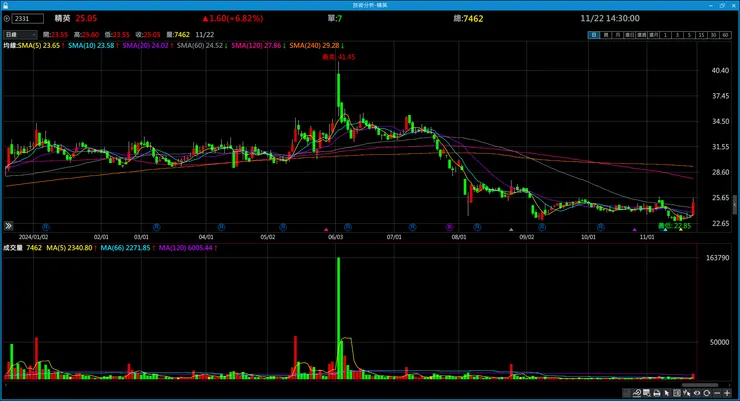Click the month marker icon near 04/01

point(221,227)
